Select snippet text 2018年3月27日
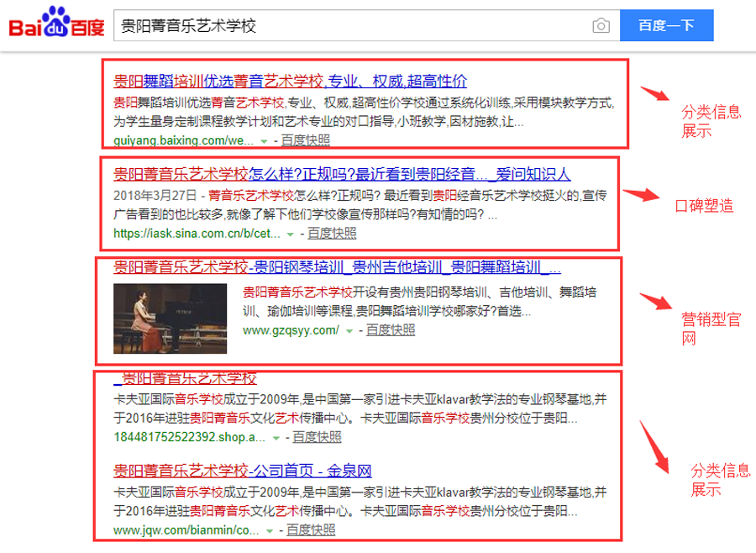 155,196
